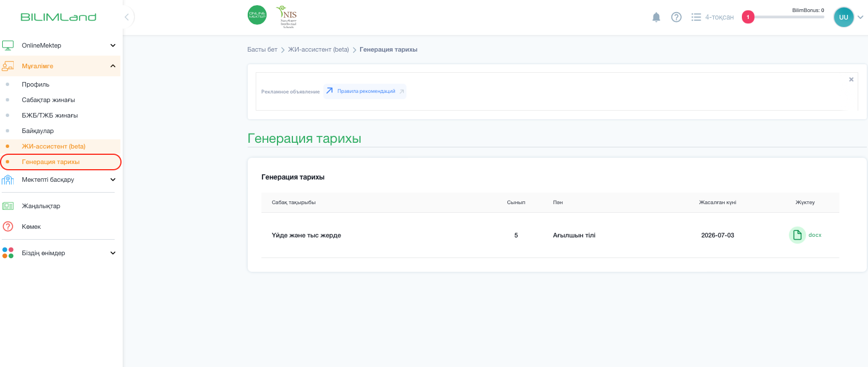The width and height of the screenshot is (868, 367).
Task: Click the external-link icon after Правила рекомендаций
Action: [x=401, y=91]
